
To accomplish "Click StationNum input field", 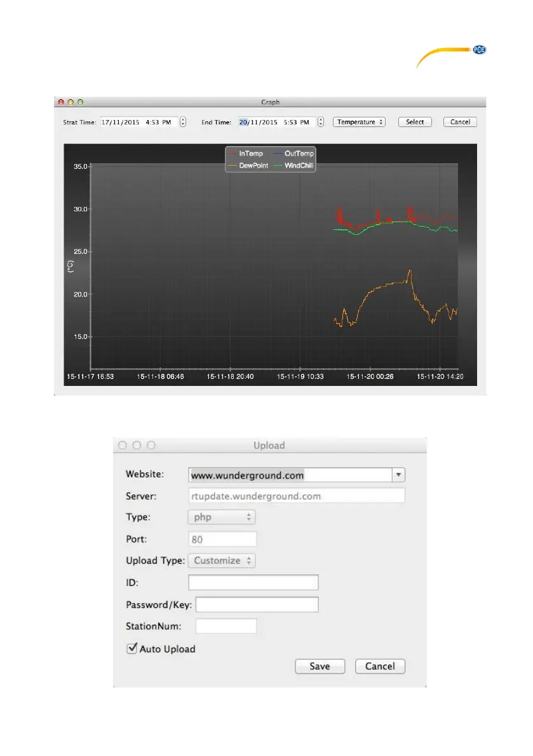I will point(226,627).
